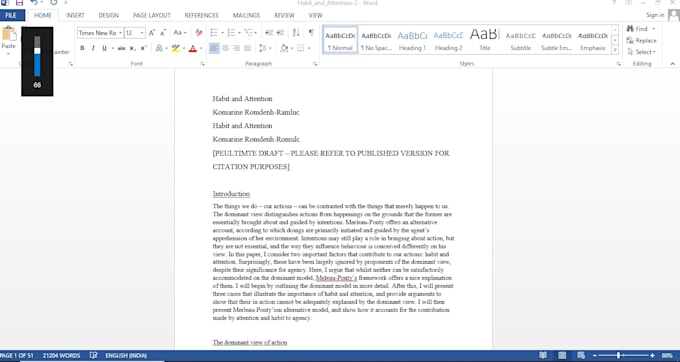Switch to Print Layout view
This screenshot has height=362, width=680.
(562, 355)
